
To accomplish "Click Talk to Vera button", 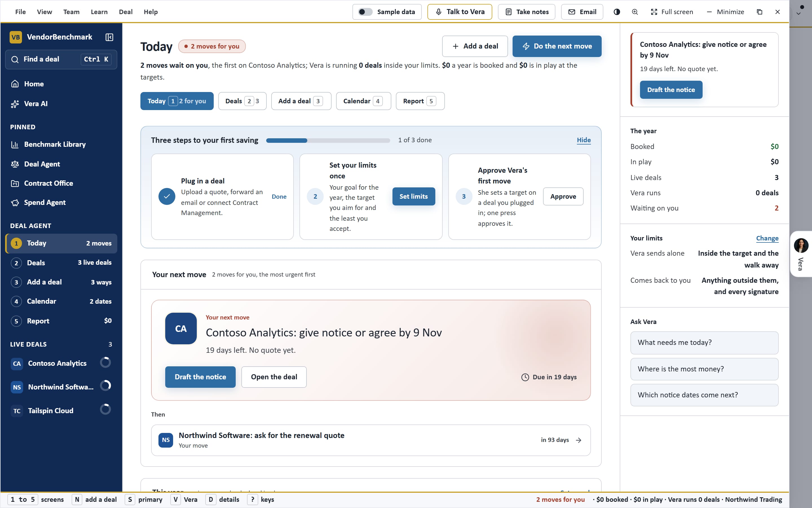I will tap(459, 12).
